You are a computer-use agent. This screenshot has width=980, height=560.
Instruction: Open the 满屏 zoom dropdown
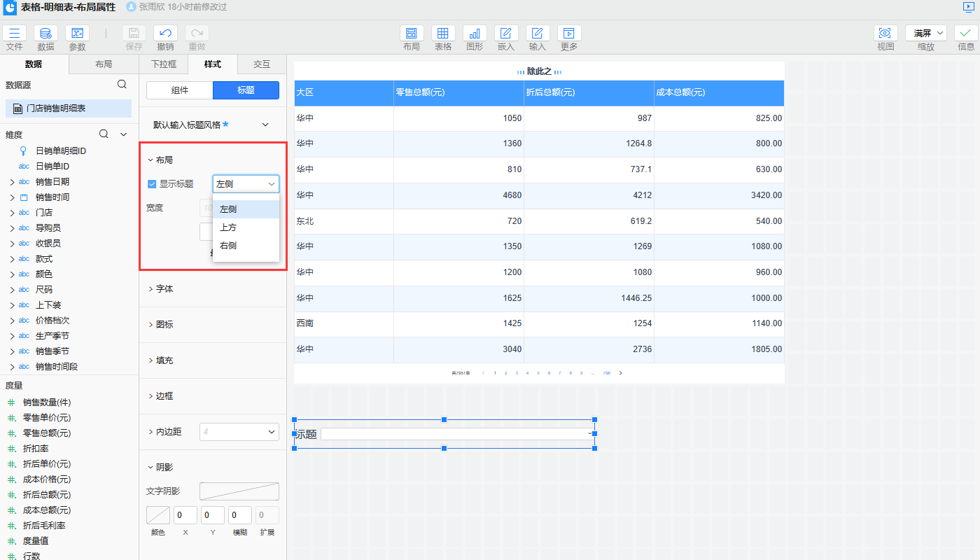pyautogui.click(x=925, y=34)
